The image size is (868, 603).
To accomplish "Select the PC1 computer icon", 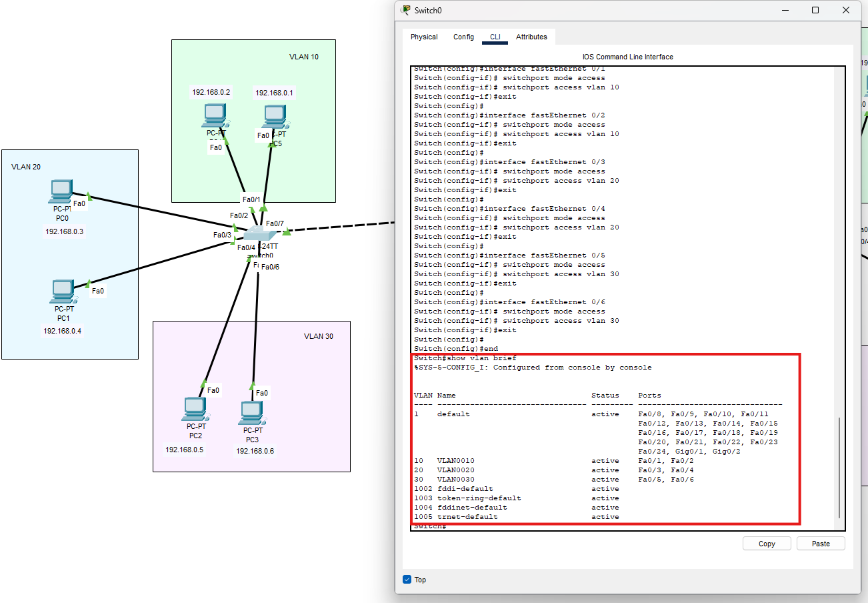I will click(63, 292).
